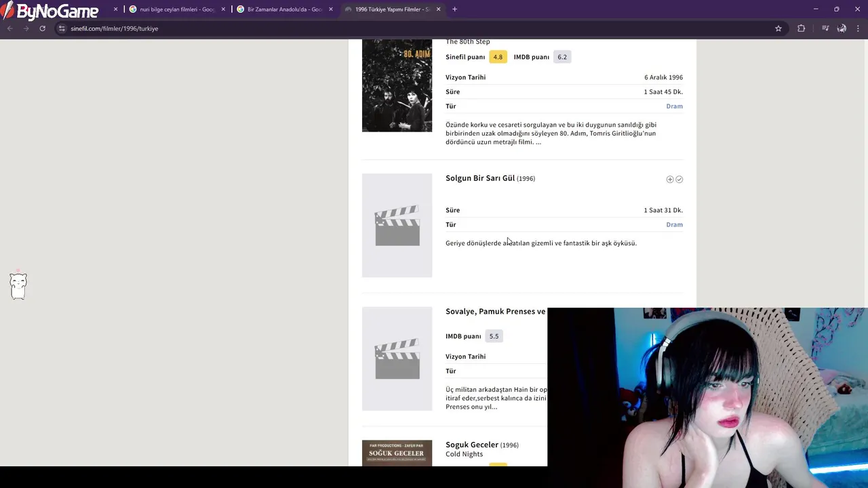Screen dimensions: 868x488
Task: Close the Bir Zamanlar Anadolu'da tab
Action: (331, 9)
